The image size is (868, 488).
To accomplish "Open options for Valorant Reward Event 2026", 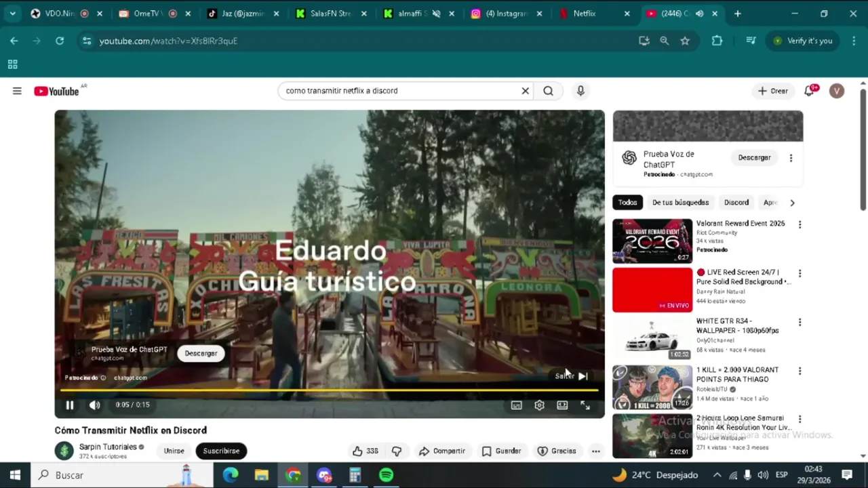I will click(x=800, y=224).
